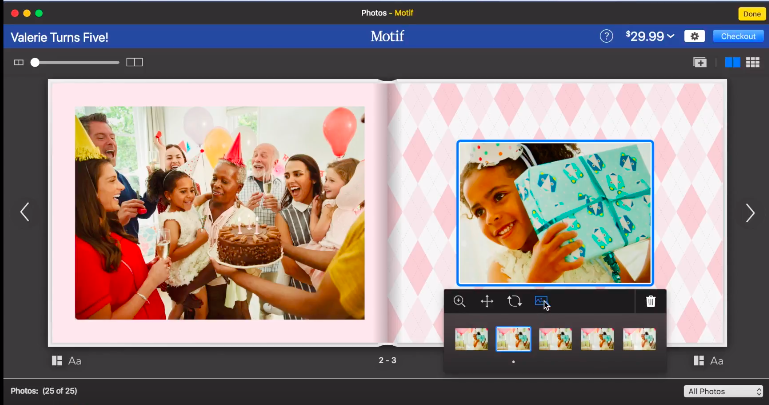The height and width of the screenshot is (405, 769).
Task: Select the girl with gift photo
Action: (x=555, y=213)
